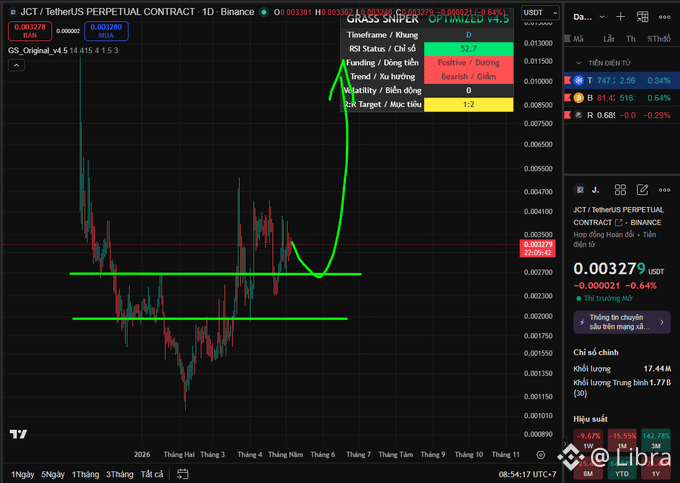680x483 pixels.
Task: Add a symbol with the plus icon
Action: (620, 17)
